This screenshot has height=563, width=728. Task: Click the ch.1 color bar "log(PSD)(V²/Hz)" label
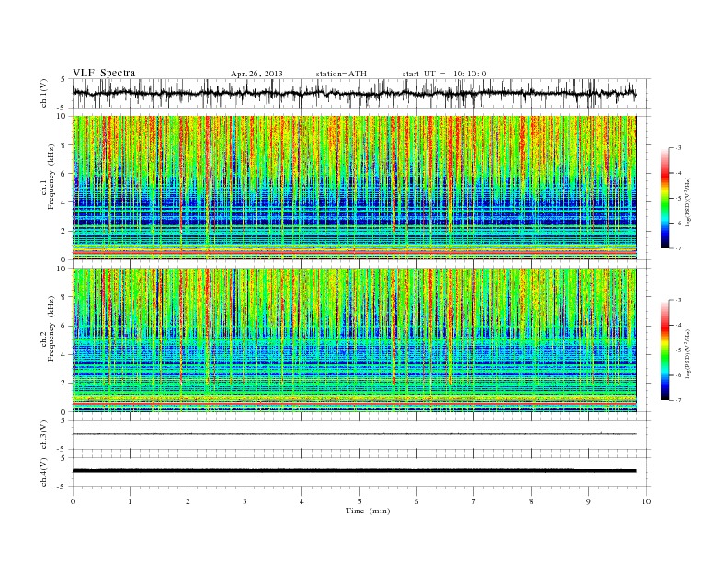(688, 201)
